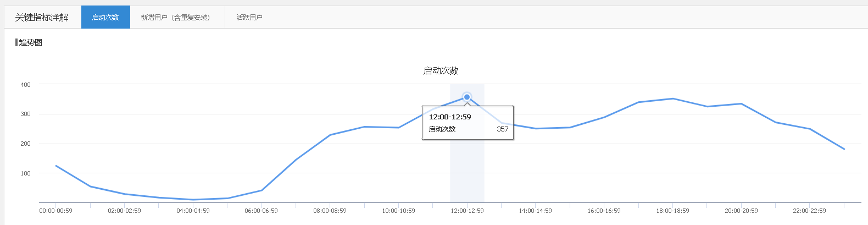Click the 20:00-20:59 axis label
The image size is (868, 225).
[741, 211]
